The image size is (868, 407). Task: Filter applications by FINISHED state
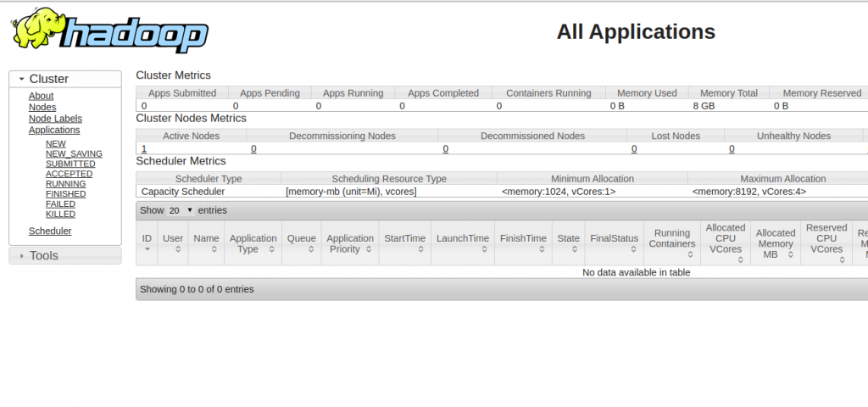[x=65, y=194]
